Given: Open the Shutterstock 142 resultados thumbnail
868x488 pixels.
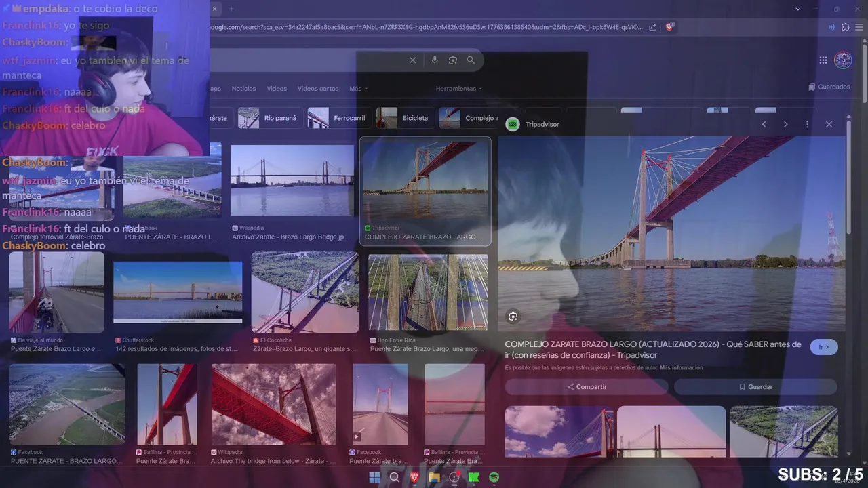Looking at the screenshot, I should pyautogui.click(x=178, y=293).
